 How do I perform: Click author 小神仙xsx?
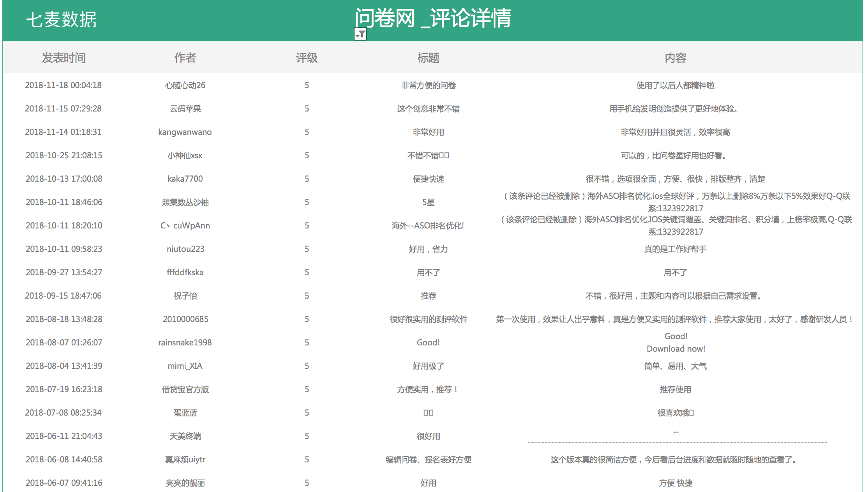(x=185, y=156)
